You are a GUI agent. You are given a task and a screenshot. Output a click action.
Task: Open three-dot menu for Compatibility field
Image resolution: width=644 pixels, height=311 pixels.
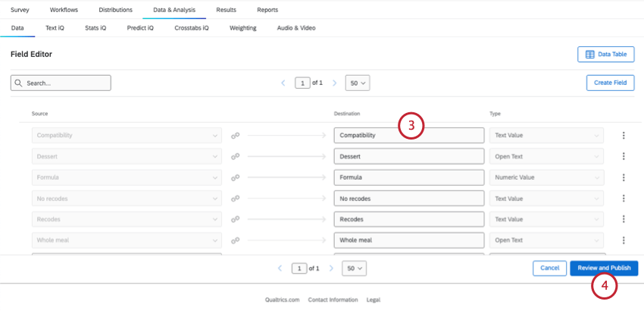(x=624, y=136)
